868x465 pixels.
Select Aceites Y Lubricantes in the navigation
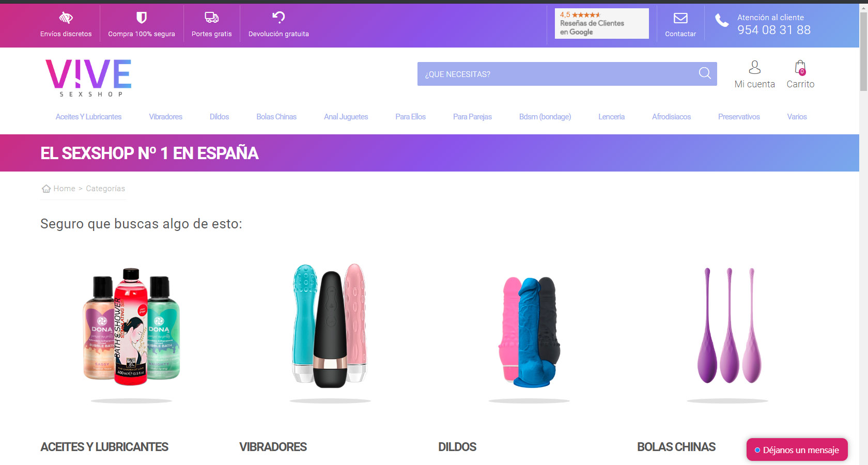pos(88,117)
